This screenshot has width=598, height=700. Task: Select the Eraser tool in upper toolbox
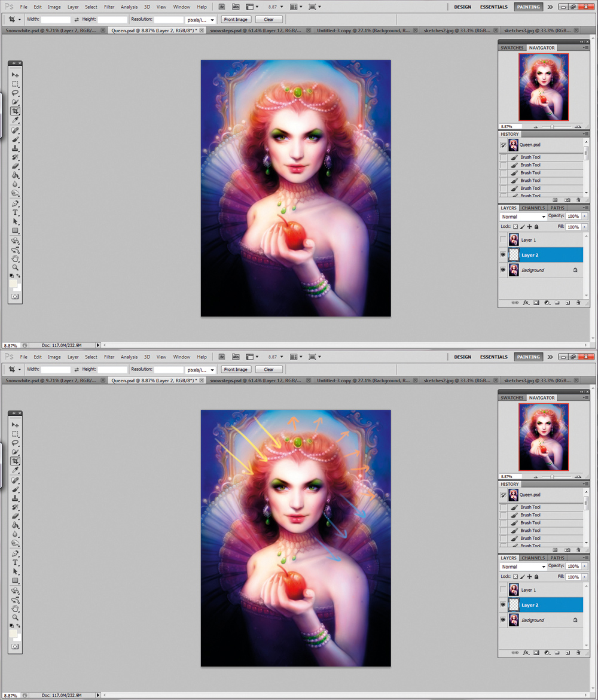pos(15,166)
